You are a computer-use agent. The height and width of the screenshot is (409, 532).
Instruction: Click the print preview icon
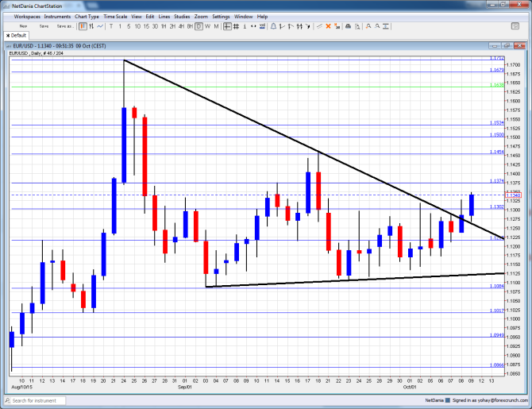tap(357, 26)
